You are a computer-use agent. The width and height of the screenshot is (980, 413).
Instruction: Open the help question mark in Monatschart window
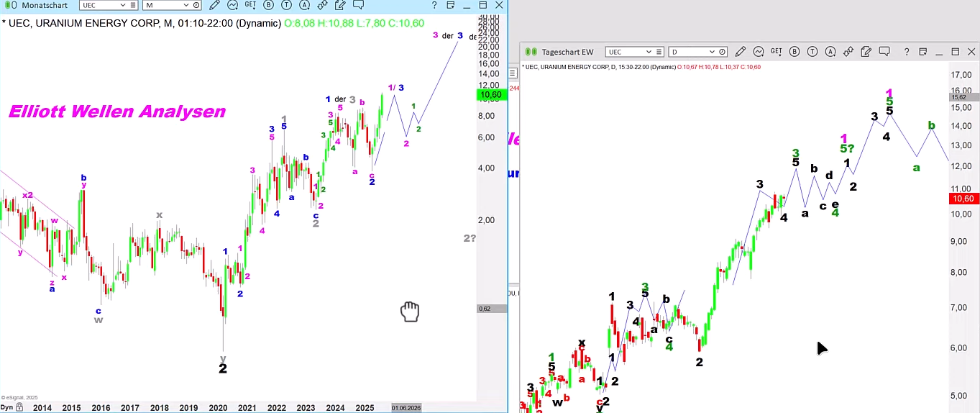(434, 5)
